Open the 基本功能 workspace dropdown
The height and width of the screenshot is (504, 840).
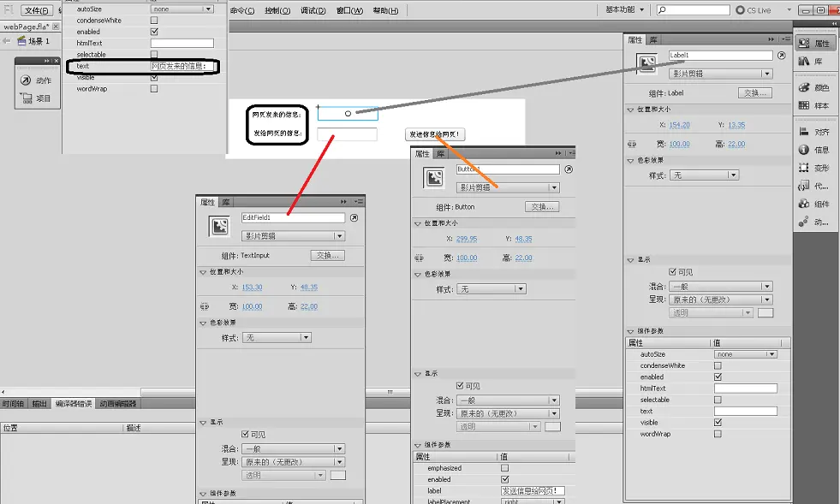[x=624, y=9]
